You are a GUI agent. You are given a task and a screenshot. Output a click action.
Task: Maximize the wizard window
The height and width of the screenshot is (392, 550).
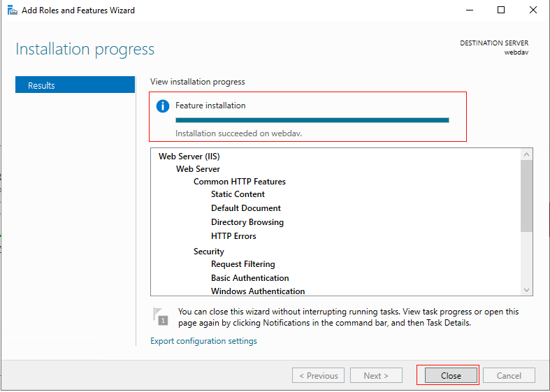(501, 10)
